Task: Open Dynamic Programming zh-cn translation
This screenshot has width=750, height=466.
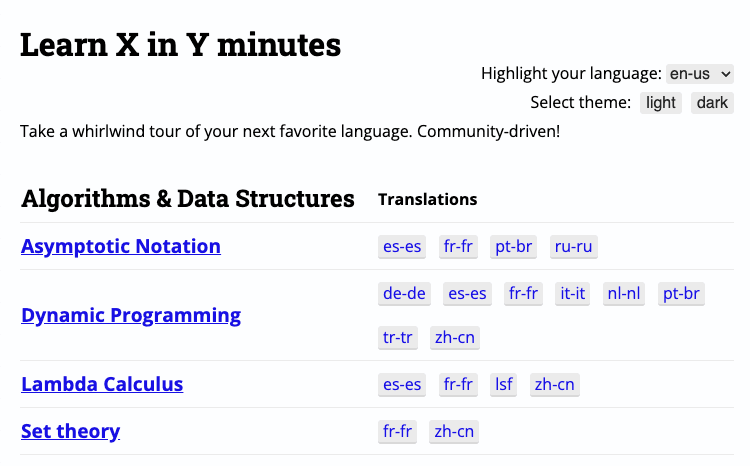Action: coord(455,337)
